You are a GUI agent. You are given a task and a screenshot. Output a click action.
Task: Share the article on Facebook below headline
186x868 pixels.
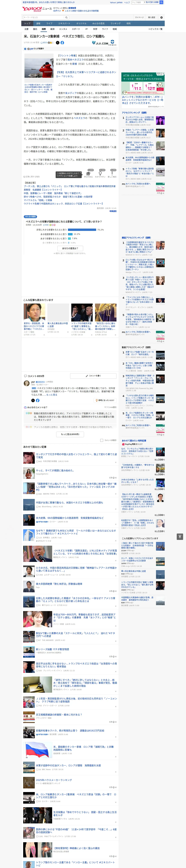62,43
